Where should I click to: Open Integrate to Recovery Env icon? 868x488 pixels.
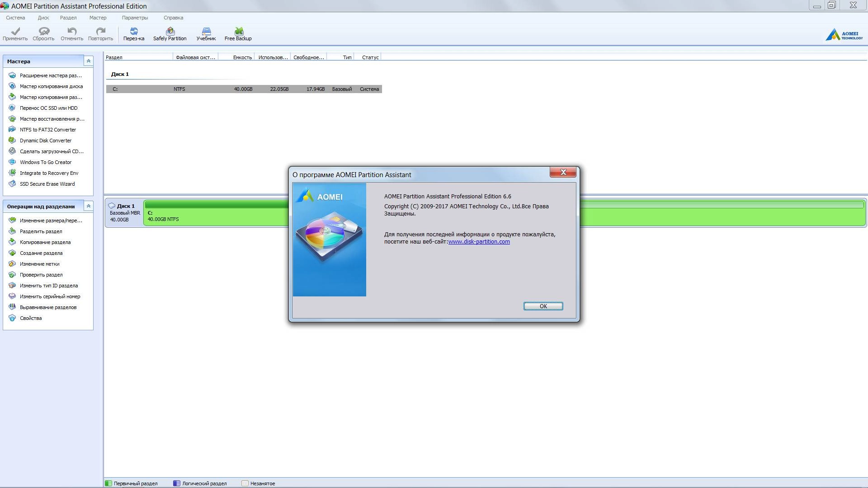point(12,173)
